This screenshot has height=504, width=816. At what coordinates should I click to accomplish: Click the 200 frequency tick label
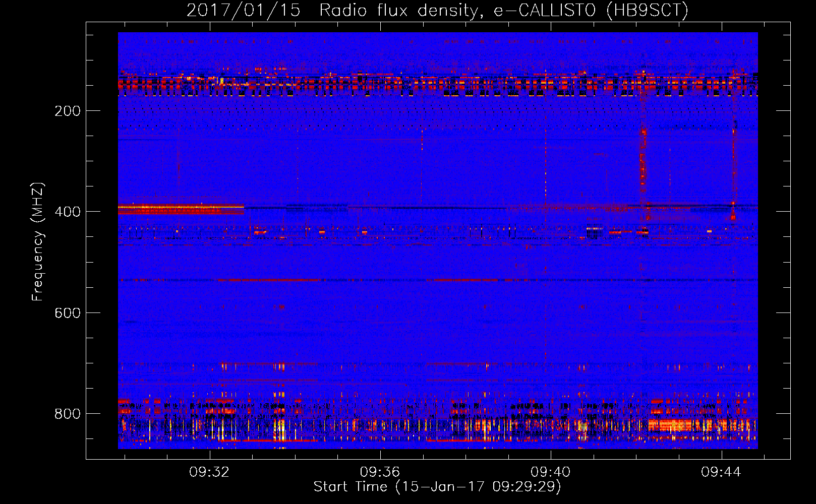(x=67, y=111)
